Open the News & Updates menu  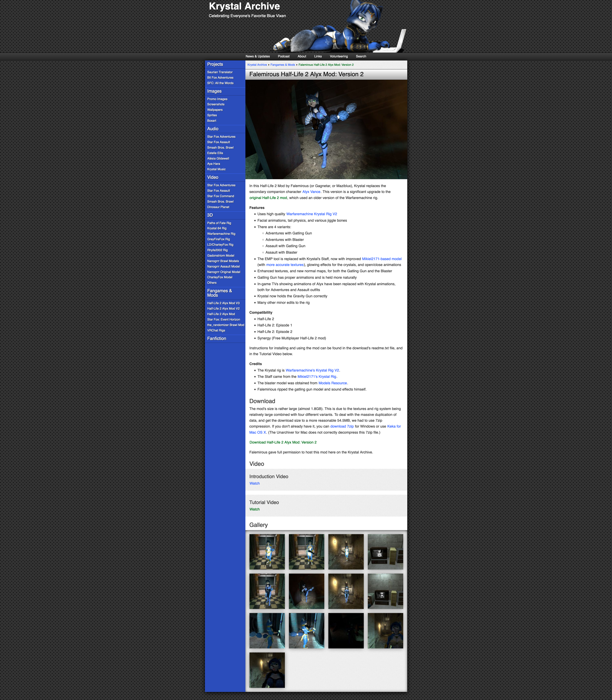coord(258,56)
